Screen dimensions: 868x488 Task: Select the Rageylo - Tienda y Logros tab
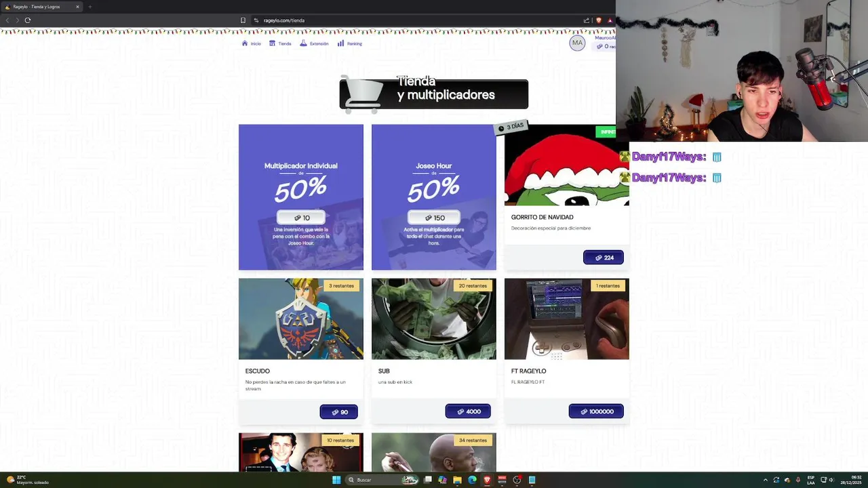click(x=42, y=7)
